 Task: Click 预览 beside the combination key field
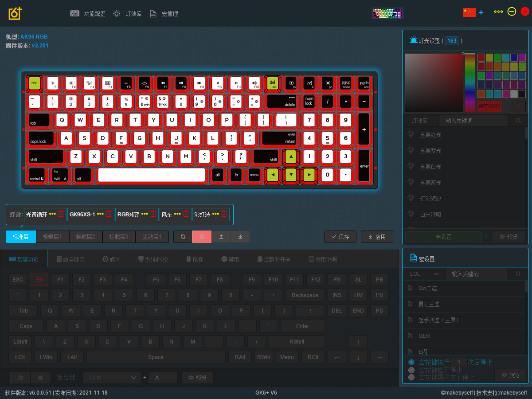197,378
